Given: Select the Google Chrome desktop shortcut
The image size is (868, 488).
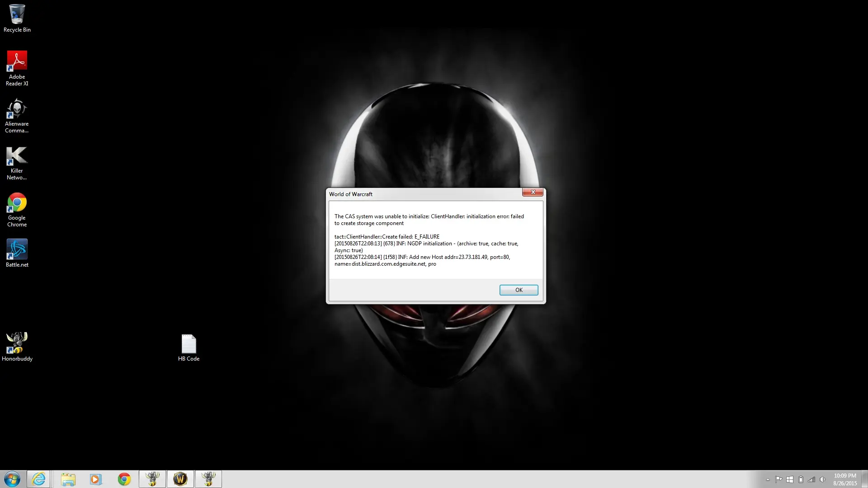Looking at the screenshot, I should point(17,210).
